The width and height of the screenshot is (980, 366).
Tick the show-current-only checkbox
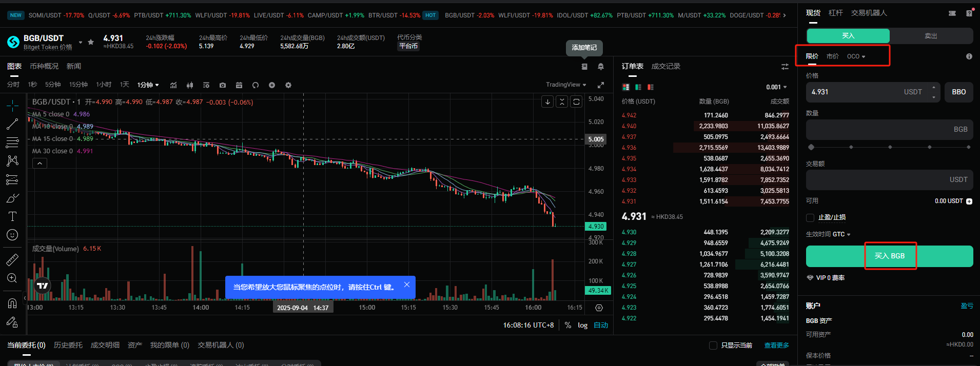(x=713, y=345)
